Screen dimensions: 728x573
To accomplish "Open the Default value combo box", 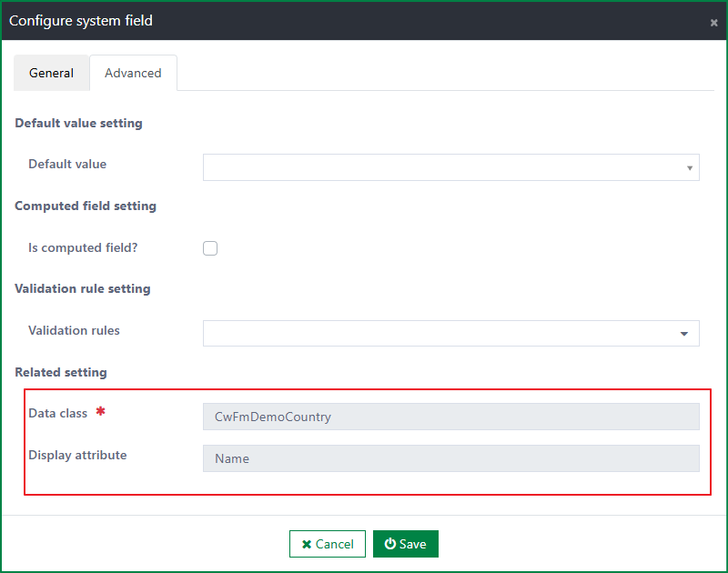I will [450, 167].
